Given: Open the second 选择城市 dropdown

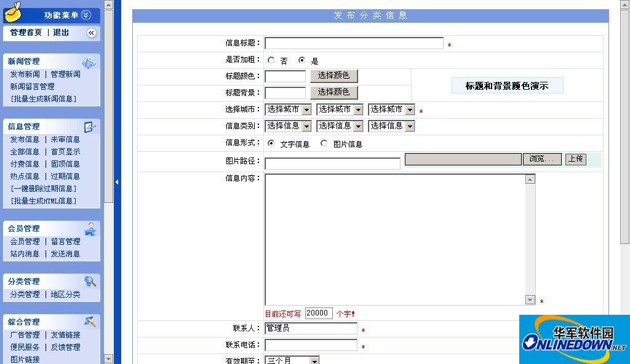Looking at the screenshot, I should [x=340, y=109].
